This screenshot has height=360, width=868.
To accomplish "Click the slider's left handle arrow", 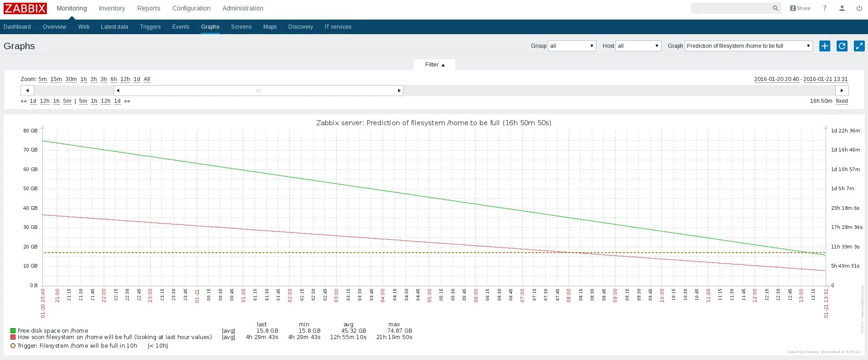I will click(x=118, y=91).
